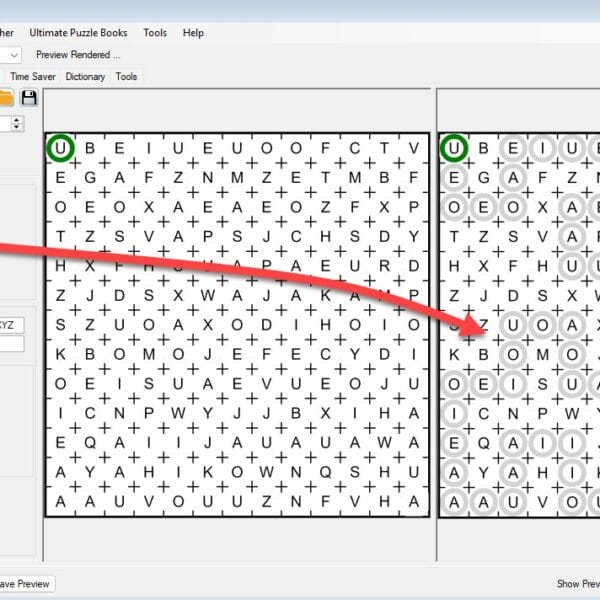Image resolution: width=600 pixels, height=600 pixels.
Task: Select the Tools tab beside Dictionary
Action: (x=126, y=76)
